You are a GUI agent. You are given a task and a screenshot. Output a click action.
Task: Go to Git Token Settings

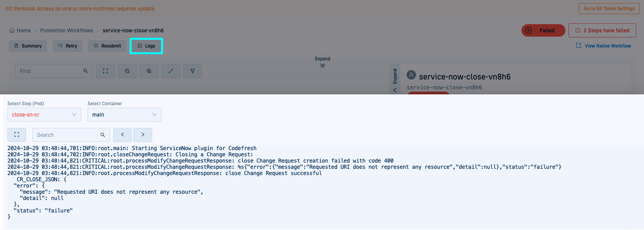click(609, 9)
